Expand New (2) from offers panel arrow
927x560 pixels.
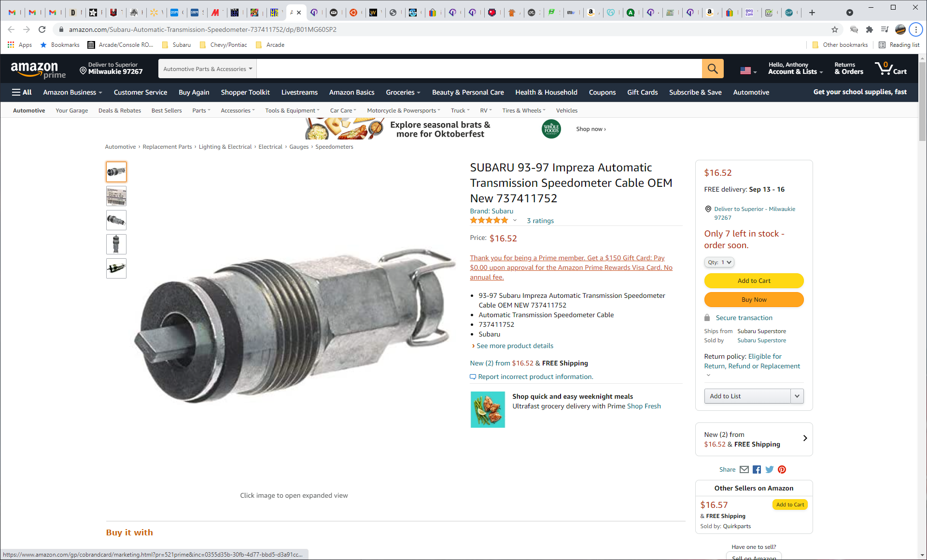tap(805, 438)
